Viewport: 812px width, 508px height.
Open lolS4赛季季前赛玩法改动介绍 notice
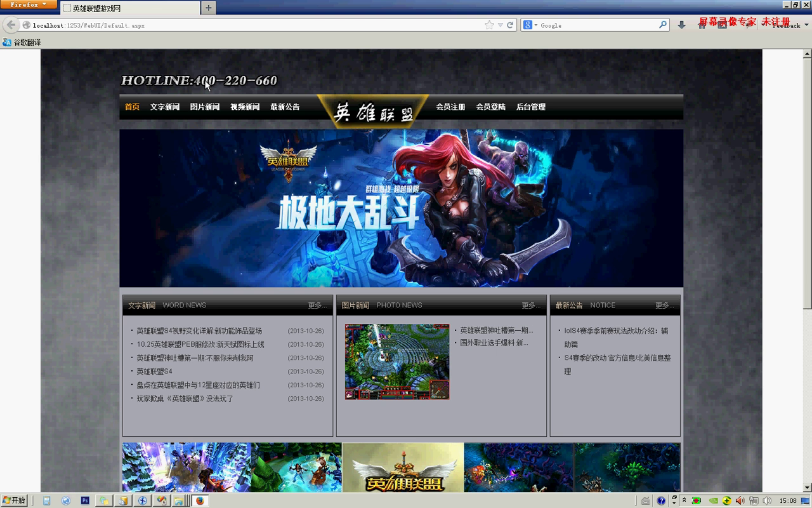pos(616,337)
